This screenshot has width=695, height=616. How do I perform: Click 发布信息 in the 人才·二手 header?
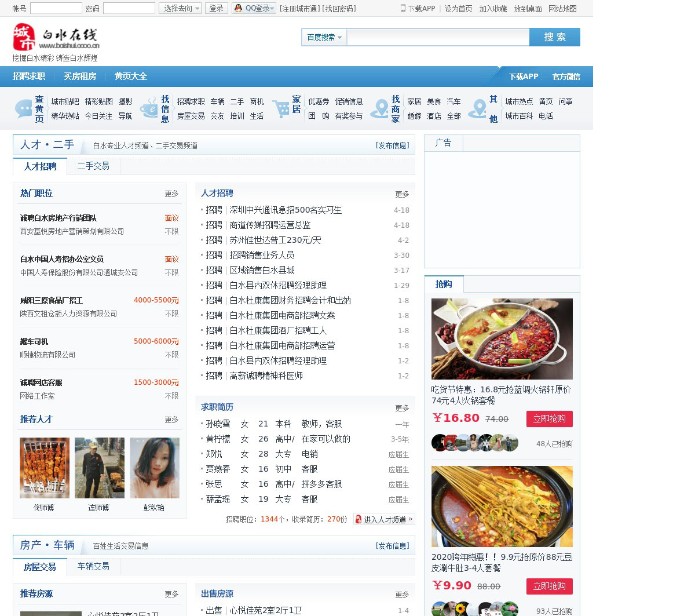click(x=392, y=145)
